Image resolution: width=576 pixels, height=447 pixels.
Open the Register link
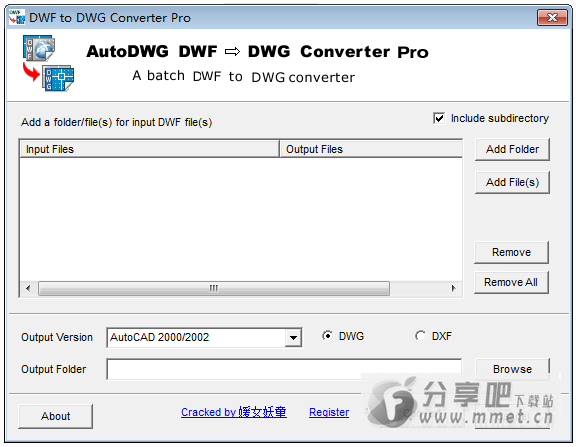[329, 412]
